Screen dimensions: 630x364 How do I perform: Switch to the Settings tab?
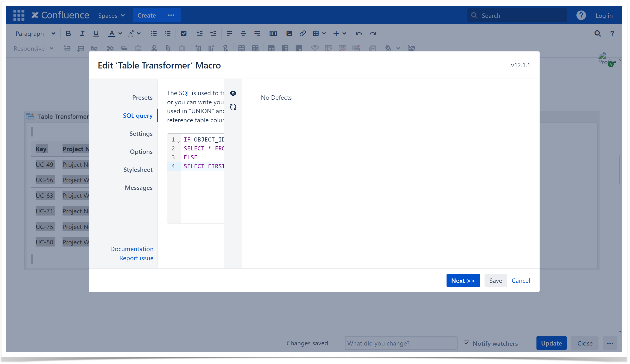(x=141, y=134)
